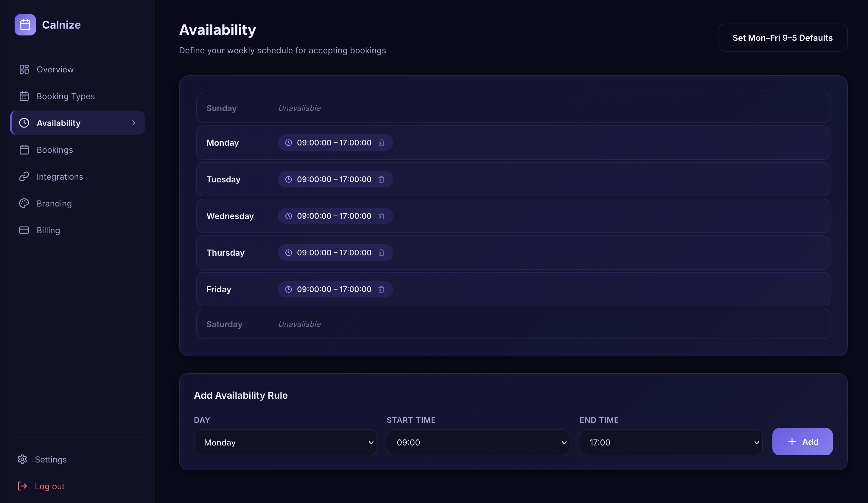Open the Day dropdown showing Monday
868x503 pixels.
pyautogui.click(x=285, y=443)
